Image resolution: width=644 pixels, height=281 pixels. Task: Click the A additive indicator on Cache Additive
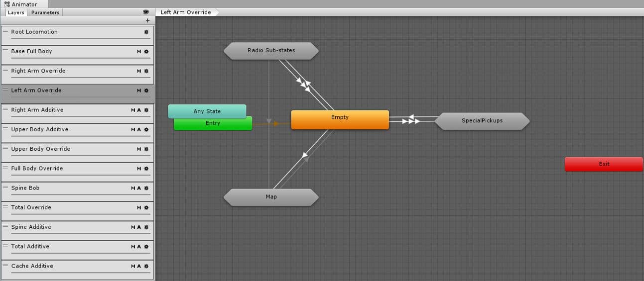tap(139, 266)
